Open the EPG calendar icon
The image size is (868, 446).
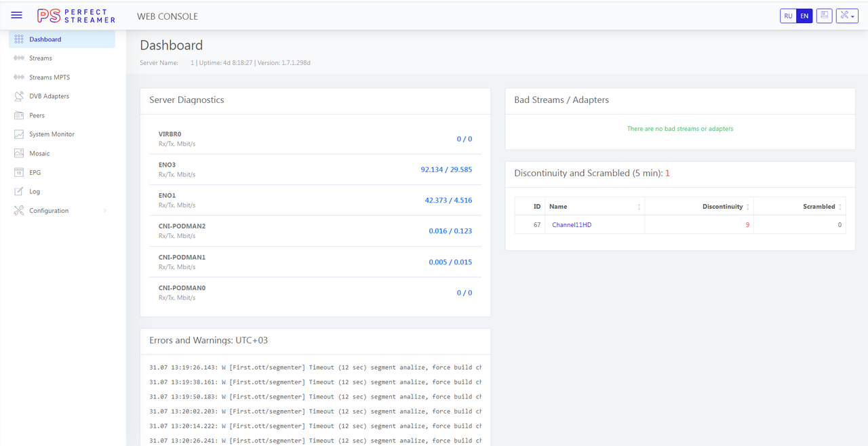tap(19, 173)
